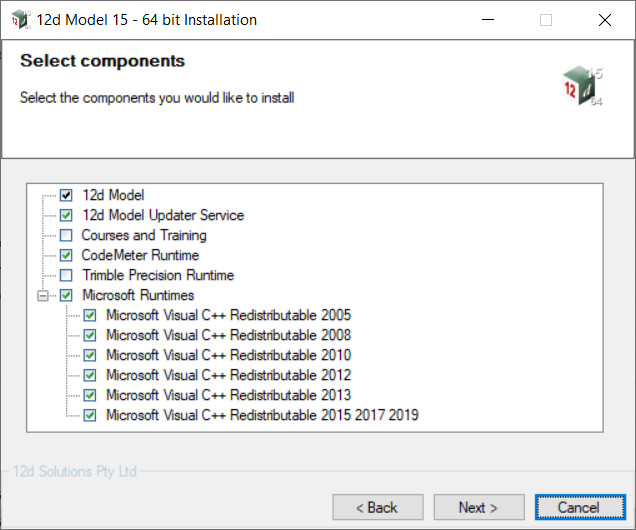Toggle the 12d Model checkbox
This screenshot has width=636, height=530.
click(66, 195)
